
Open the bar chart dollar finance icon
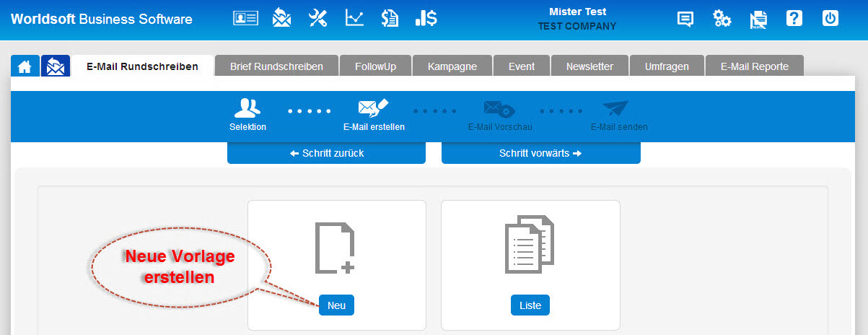click(426, 18)
